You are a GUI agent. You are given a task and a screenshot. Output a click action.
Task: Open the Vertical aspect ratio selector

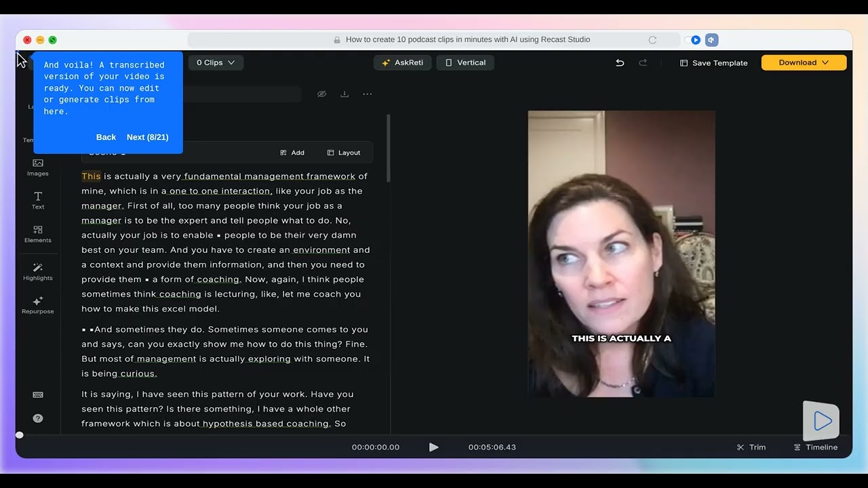pyautogui.click(x=465, y=62)
